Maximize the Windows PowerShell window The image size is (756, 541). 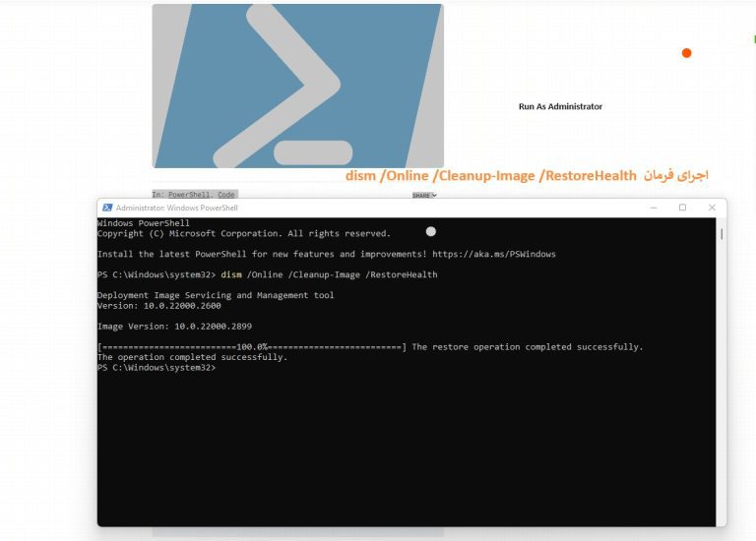pyautogui.click(x=682, y=208)
